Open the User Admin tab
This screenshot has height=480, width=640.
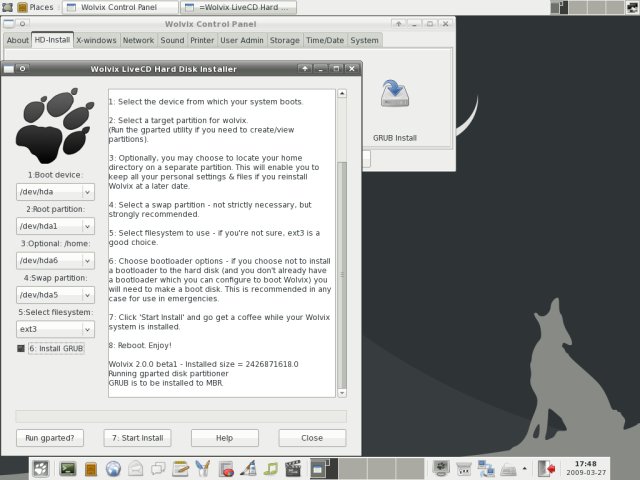[242, 40]
